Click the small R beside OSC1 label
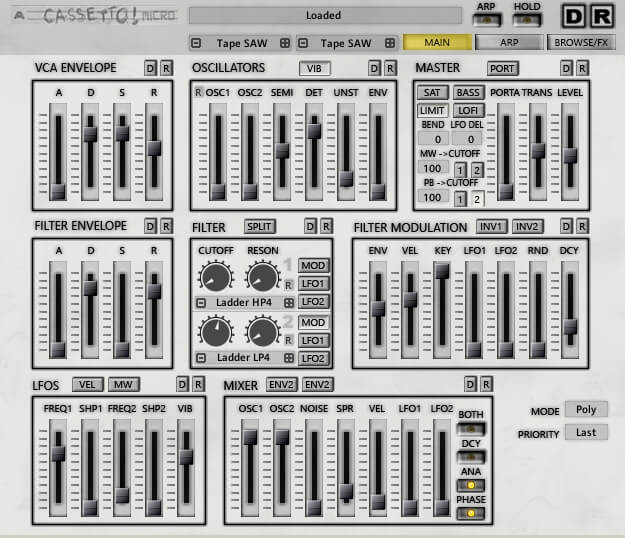 (x=198, y=92)
